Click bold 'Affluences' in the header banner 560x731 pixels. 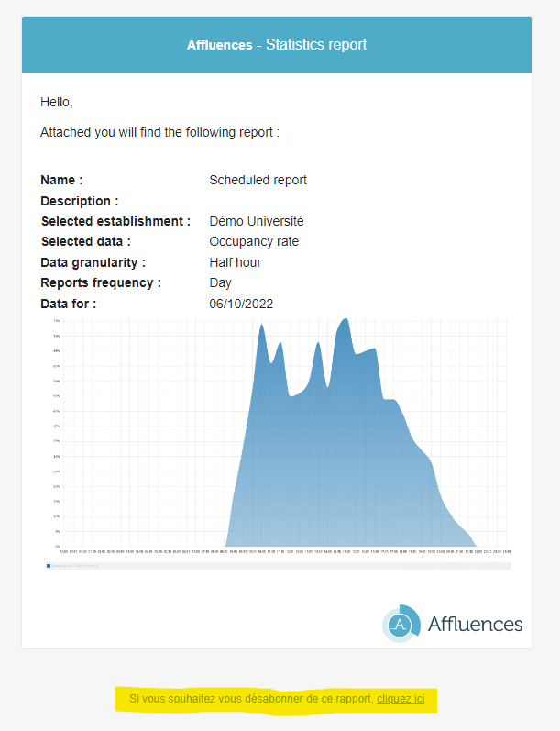tap(219, 45)
